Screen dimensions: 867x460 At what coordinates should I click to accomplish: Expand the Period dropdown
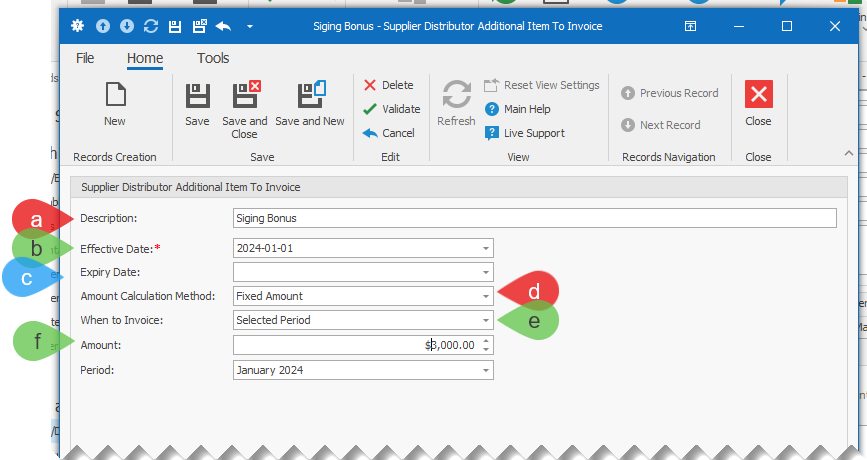pyautogui.click(x=486, y=370)
